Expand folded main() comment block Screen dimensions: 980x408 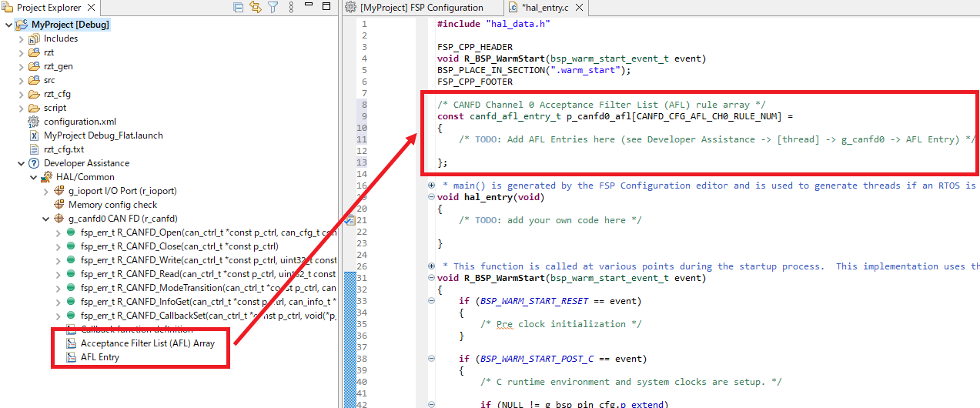pyautogui.click(x=431, y=186)
